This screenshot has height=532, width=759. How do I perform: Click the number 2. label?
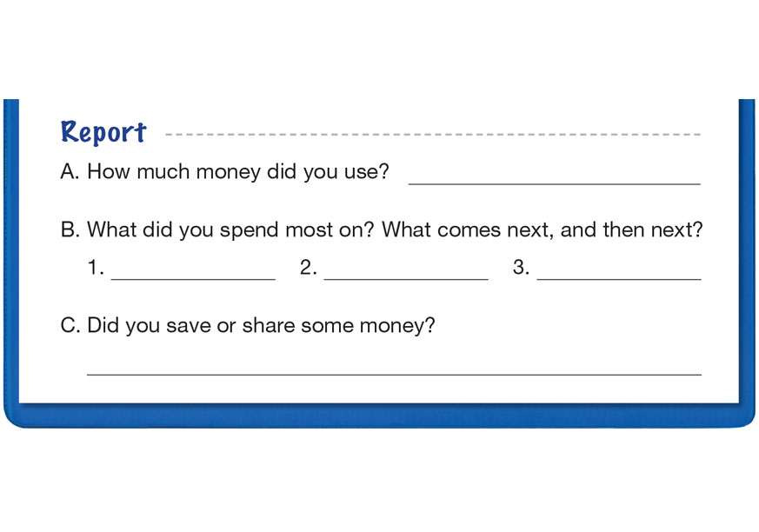(x=309, y=269)
